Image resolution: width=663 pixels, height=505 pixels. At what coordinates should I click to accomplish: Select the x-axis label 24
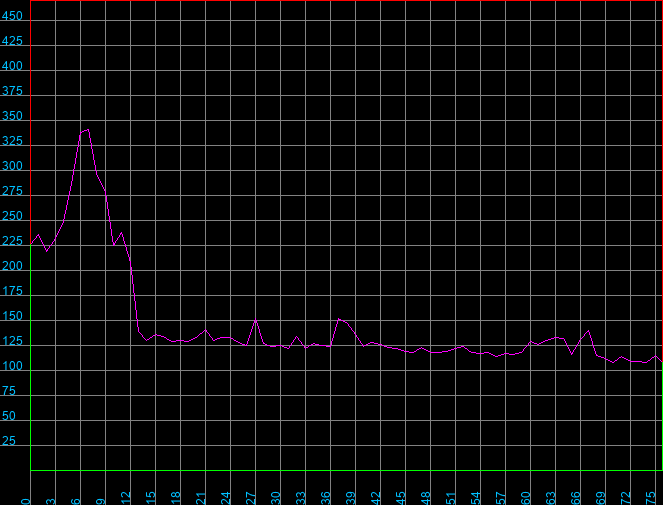click(226, 498)
